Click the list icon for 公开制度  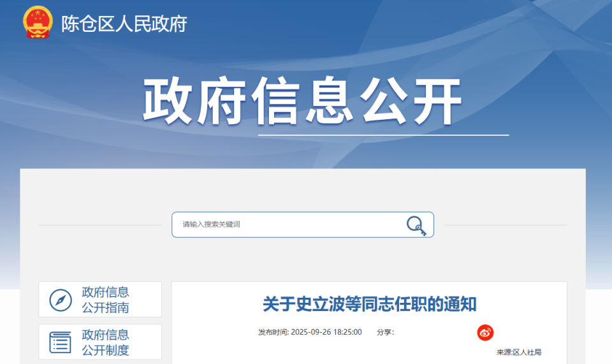(60, 342)
